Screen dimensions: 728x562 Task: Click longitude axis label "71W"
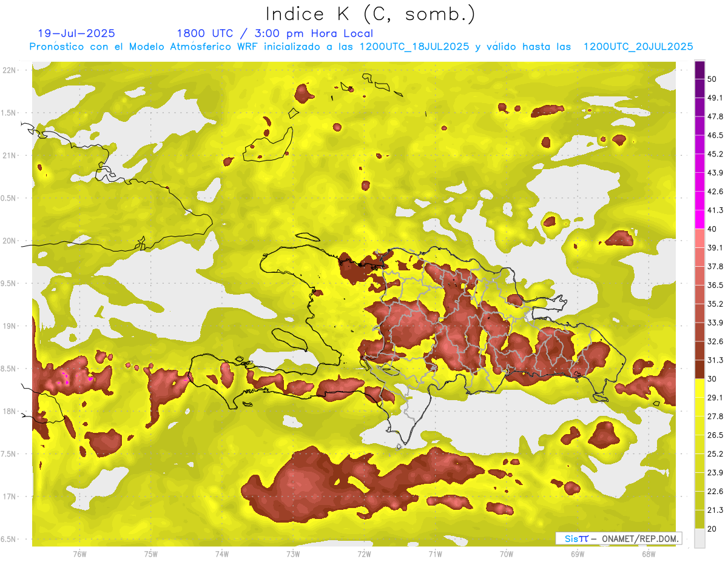(x=435, y=554)
